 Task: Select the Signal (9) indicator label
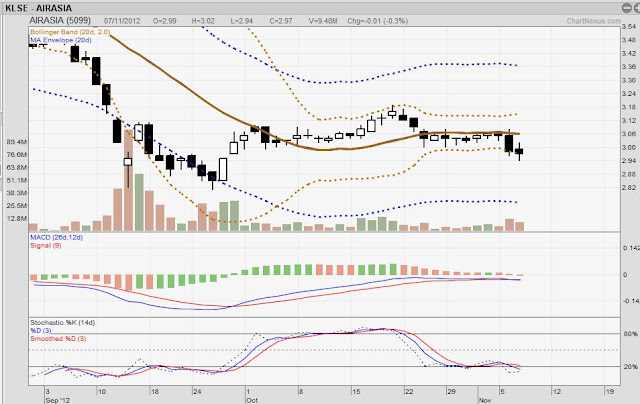tap(46, 245)
